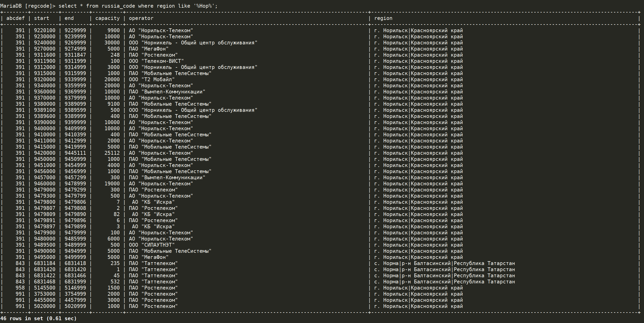
Task: Click capacity value 9900
Action: click(x=114, y=30)
